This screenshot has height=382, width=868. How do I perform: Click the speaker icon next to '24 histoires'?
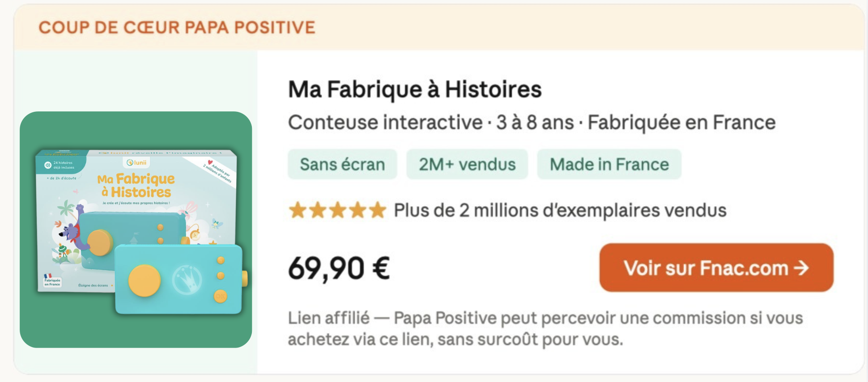click(48, 165)
